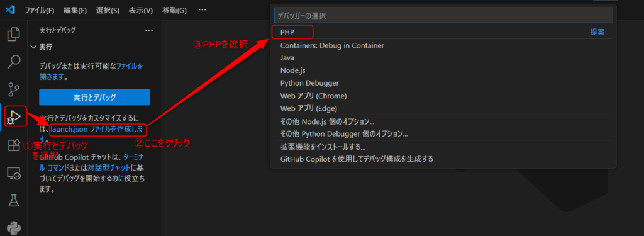Open the 選択(S) menu
Screen dimensions: 644x236
(108, 10)
